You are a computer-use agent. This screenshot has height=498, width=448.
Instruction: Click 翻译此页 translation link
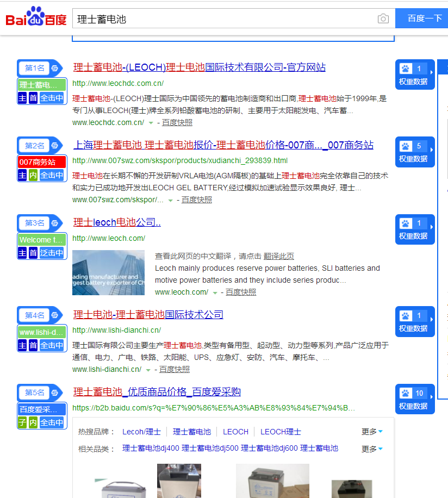point(279,256)
